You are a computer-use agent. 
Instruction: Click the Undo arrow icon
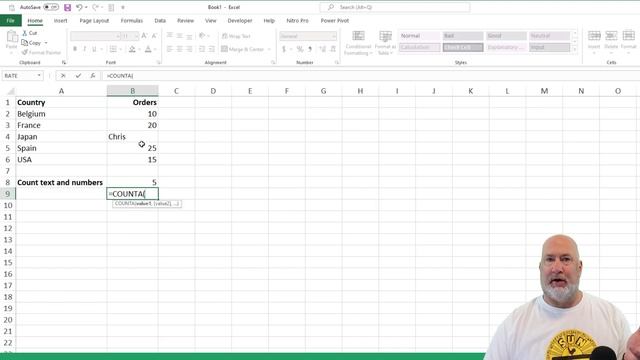coord(79,7)
